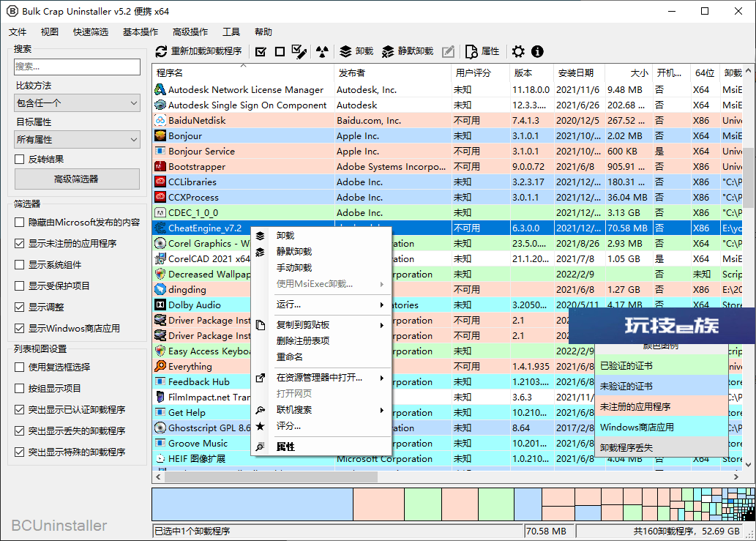Click the 未注册的应用程序 pink legend swatch
Image resolution: width=756 pixels, height=541 pixels.
[661, 406]
